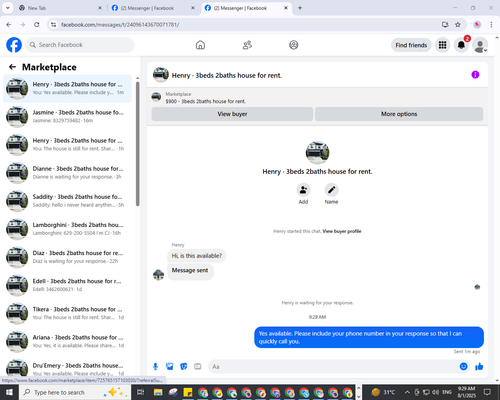Viewport: 500px width, 400px height.
Task: Go to the Home feed icon
Action: point(200,45)
